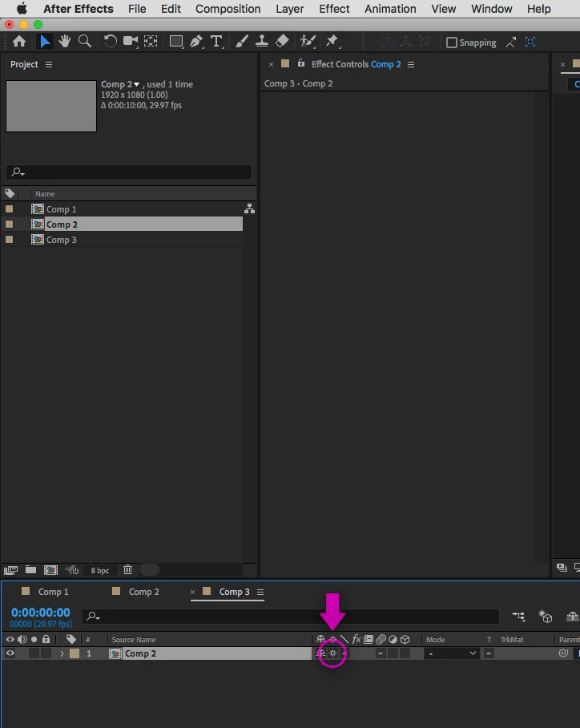Click the current time display 0:00:00:00
Viewport: 580px width, 728px height.
point(41,613)
